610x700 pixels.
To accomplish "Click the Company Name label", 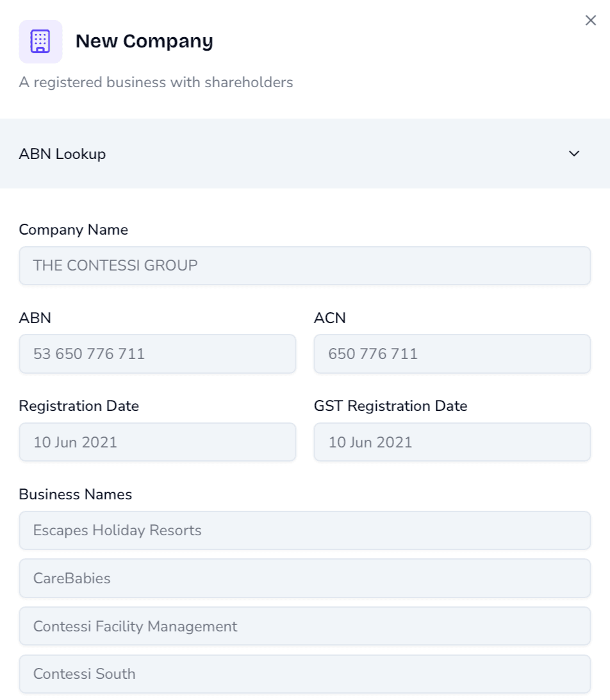I will point(73,229).
